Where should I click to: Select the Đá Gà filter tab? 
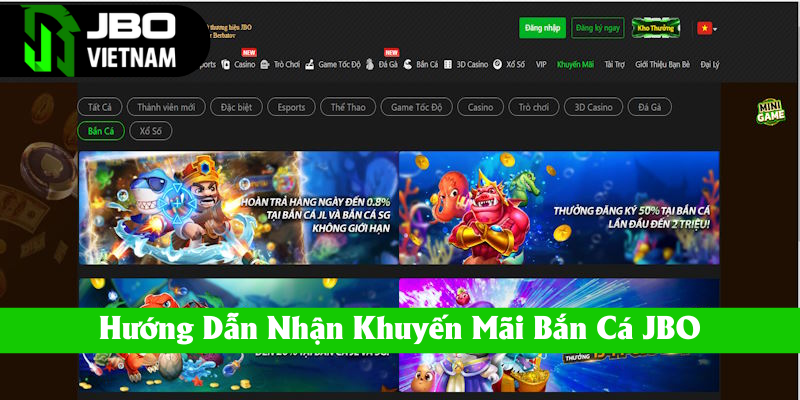pyautogui.click(x=649, y=107)
